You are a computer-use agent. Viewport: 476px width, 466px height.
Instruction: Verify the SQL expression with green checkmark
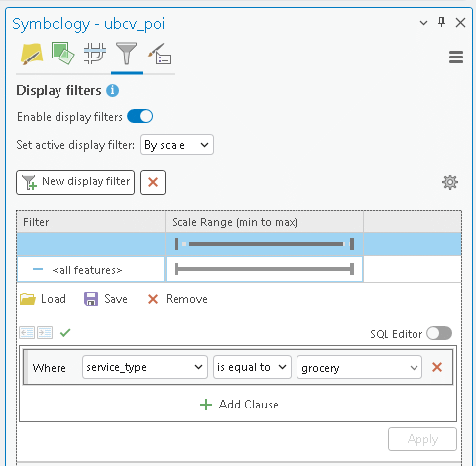pos(65,333)
